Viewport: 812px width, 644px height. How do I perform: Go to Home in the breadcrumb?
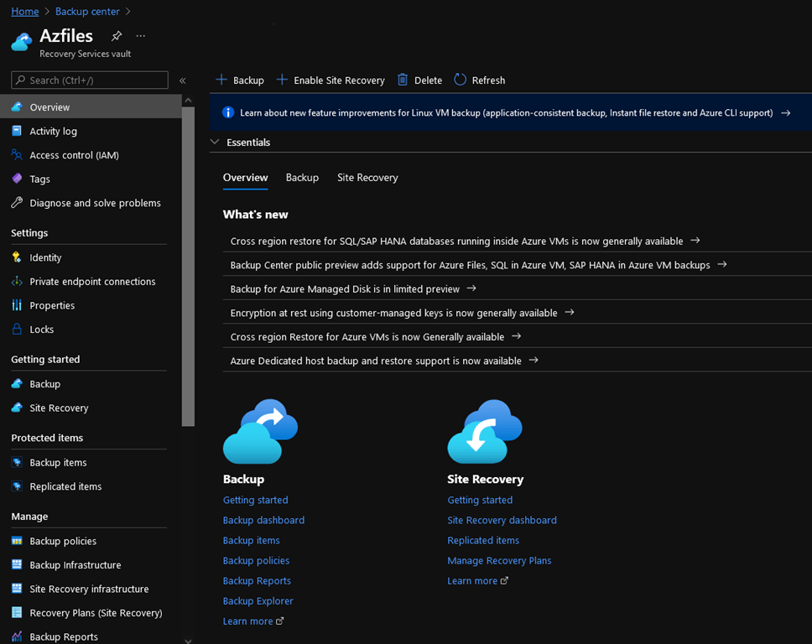(x=25, y=12)
